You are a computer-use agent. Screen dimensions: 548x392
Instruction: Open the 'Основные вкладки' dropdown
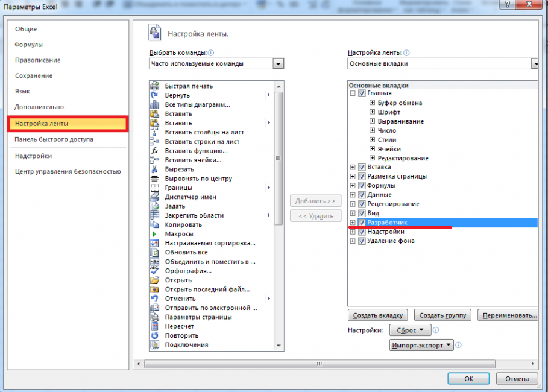click(535, 64)
